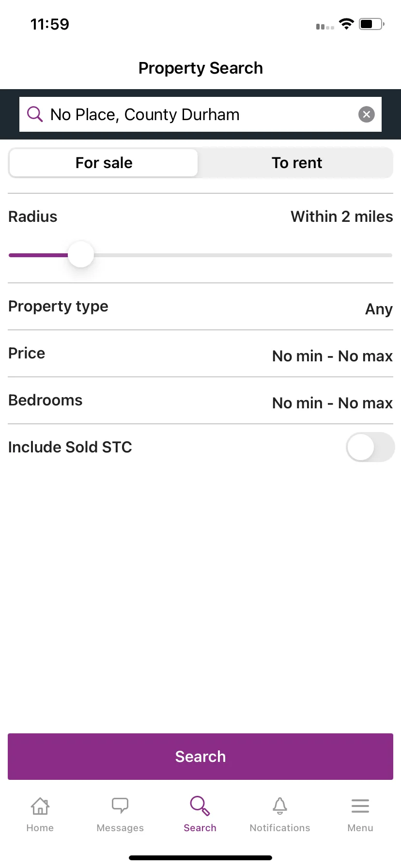Tap the magnifier icon in location field
Image resolution: width=401 pixels, height=868 pixels.
[35, 114]
